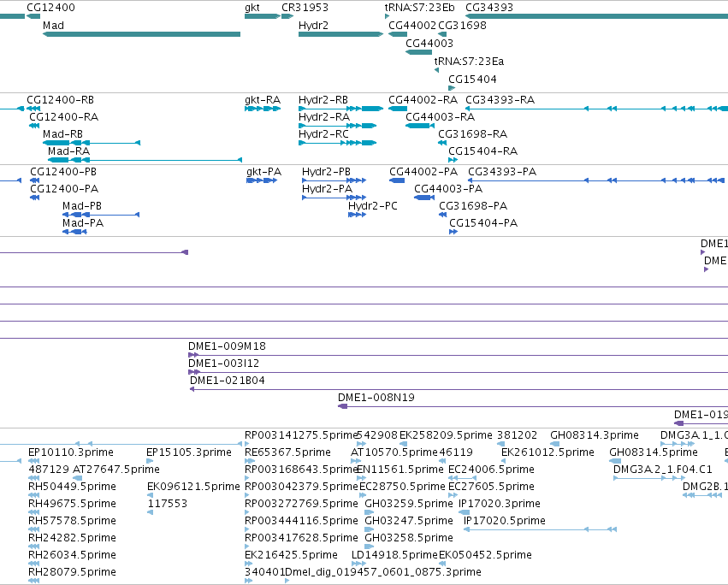Image resolution: width=728 pixels, height=585 pixels.
Task: Select the EP10110.3prime EST label
Action: point(70,452)
